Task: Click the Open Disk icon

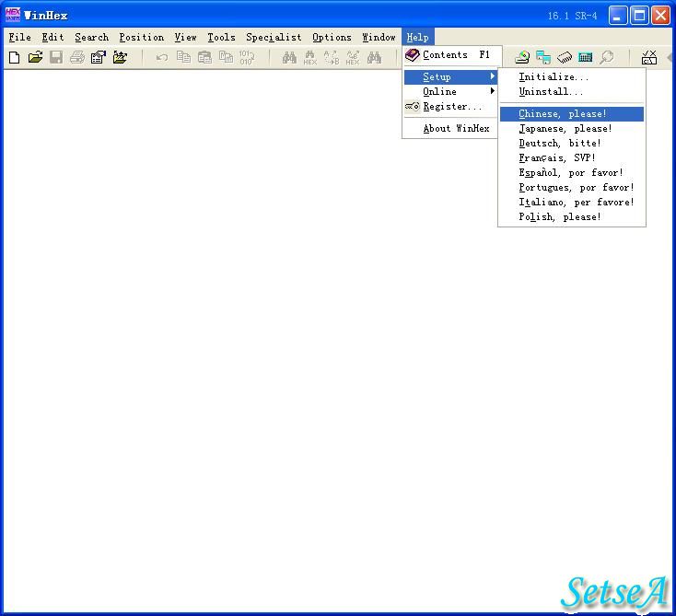Action: pos(522,57)
